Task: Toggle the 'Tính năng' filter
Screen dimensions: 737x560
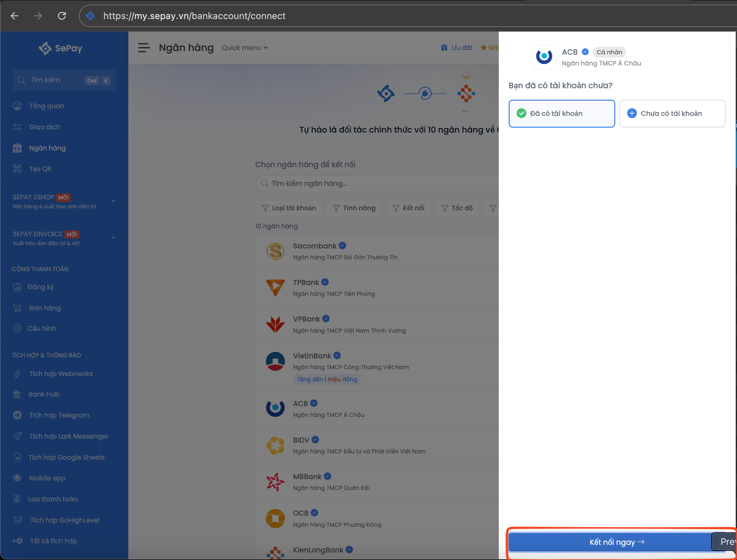Action: coord(354,208)
